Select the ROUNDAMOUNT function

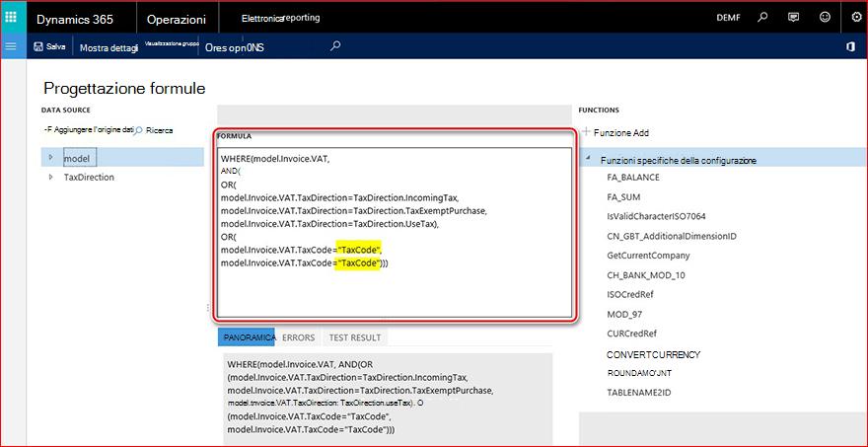(x=639, y=373)
